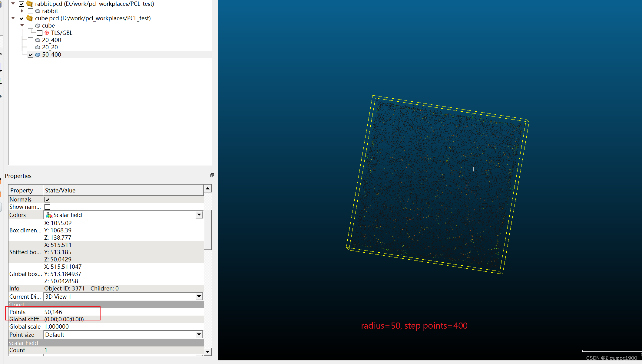Click the rabbit cloud icon
642x364 pixels.
38,11
